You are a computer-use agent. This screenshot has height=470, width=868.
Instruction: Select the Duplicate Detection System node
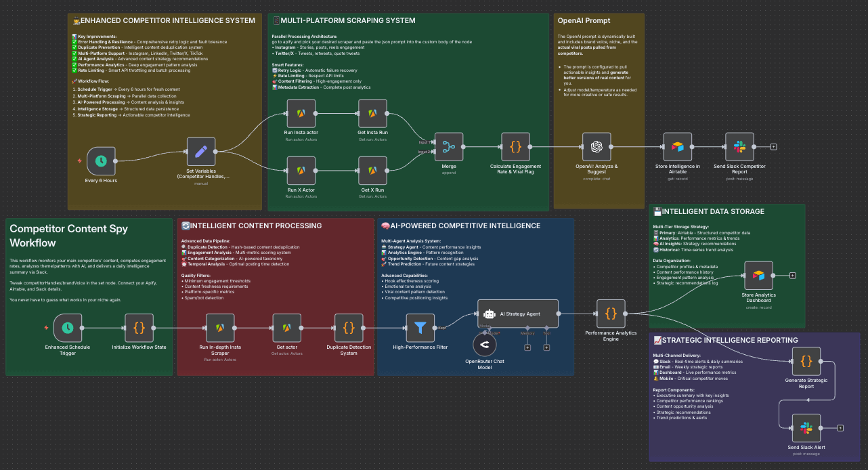click(x=349, y=328)
